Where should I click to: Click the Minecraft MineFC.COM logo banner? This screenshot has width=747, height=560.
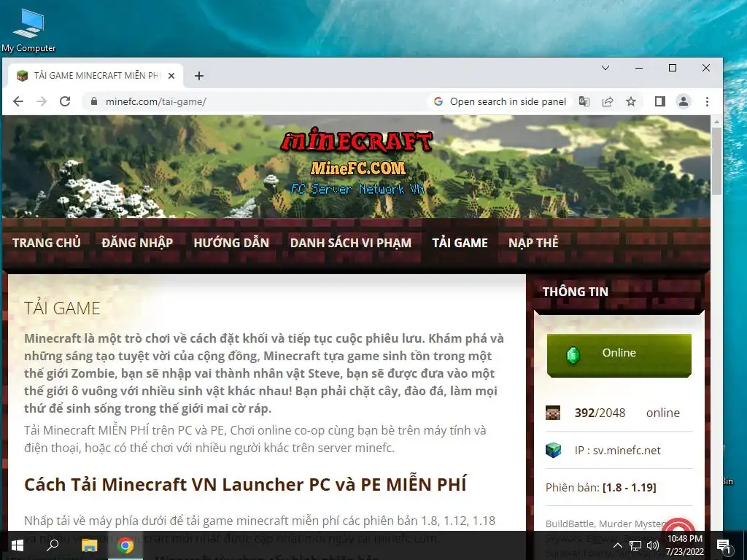click(357, 162)
